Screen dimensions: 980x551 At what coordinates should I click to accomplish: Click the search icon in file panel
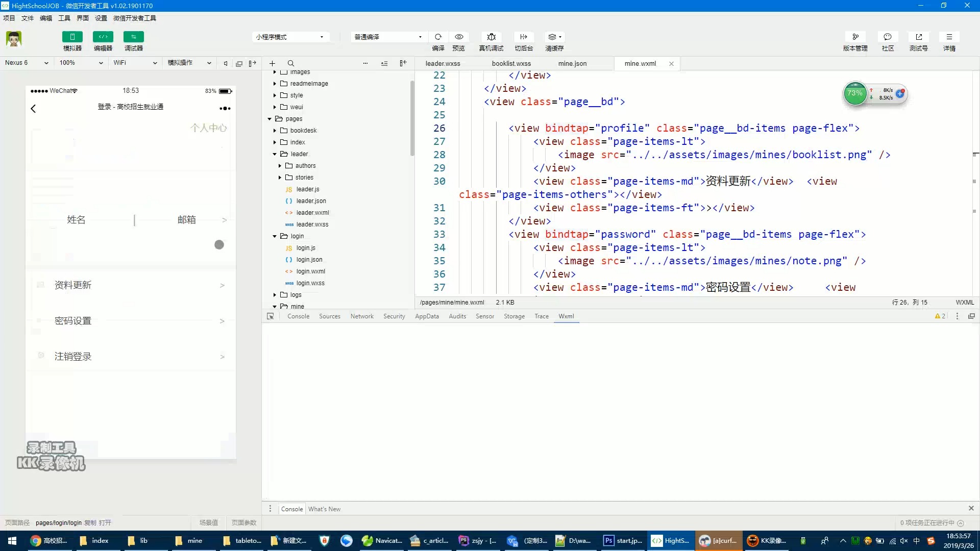[x=291, y=63]
